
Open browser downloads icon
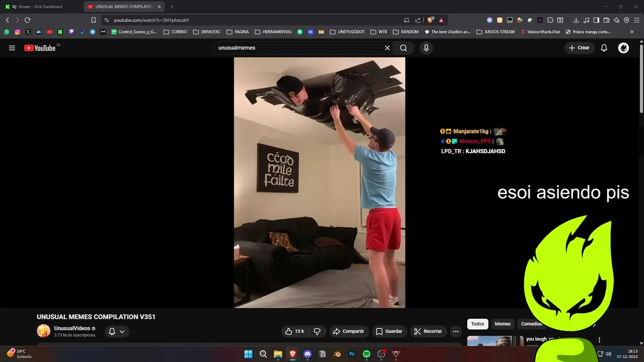pos(576,20)
